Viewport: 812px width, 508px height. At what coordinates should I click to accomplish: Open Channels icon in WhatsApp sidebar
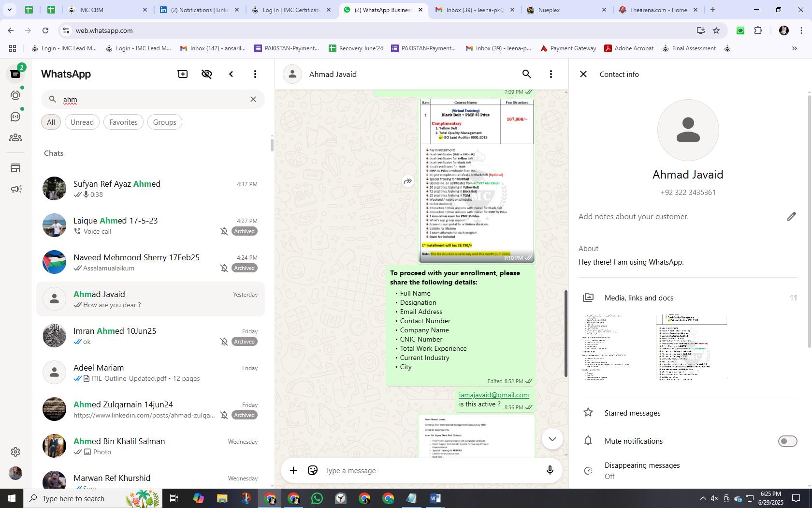click(15, 117)
